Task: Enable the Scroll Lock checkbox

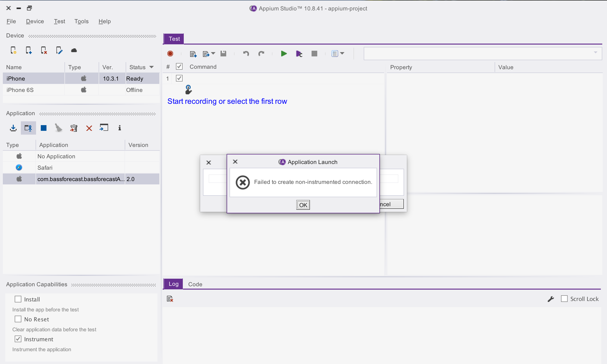Action: 564,299
